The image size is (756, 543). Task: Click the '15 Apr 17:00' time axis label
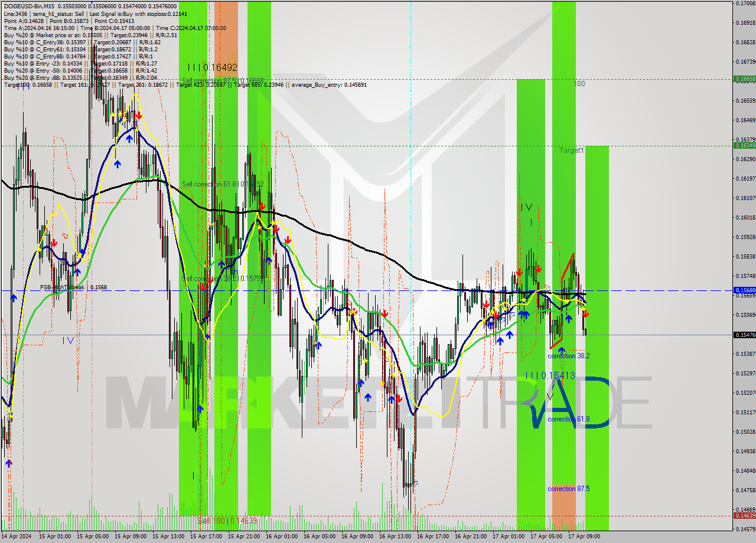tap(206, 537)
